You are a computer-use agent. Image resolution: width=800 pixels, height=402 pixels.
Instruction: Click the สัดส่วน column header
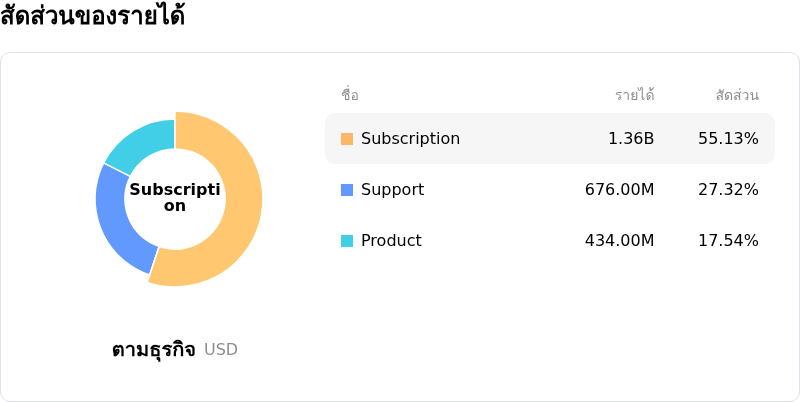pyautogui.click(x=737, y=96)
